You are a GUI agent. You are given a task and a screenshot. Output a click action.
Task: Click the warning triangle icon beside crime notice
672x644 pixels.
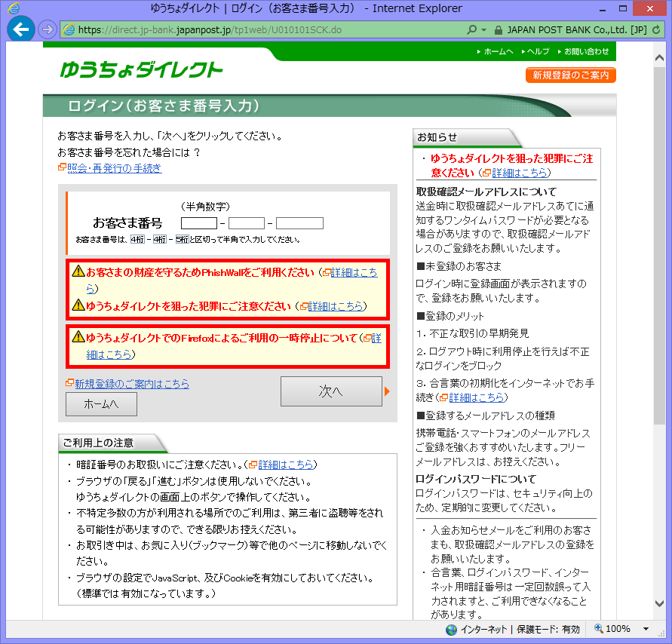(78, 305)
